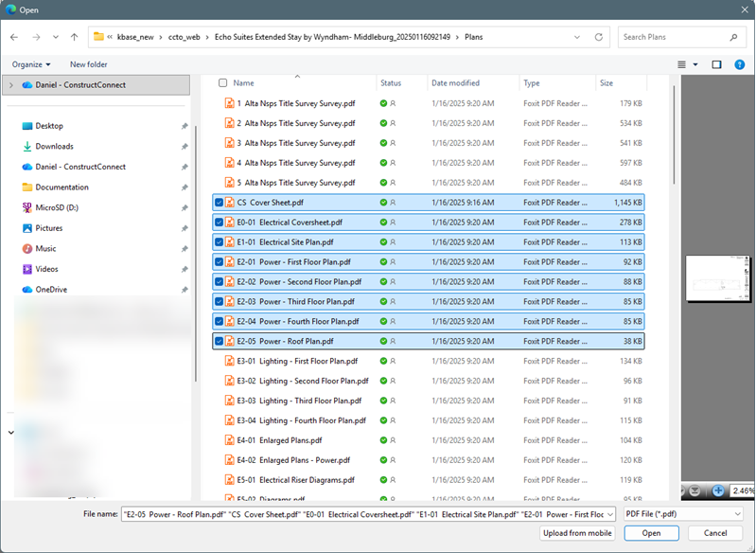This screenshot has width=756, height=553.
Task: Click PDF icon of E5-01 Electrical Riser Diagrams
Action: coord(230,480)
